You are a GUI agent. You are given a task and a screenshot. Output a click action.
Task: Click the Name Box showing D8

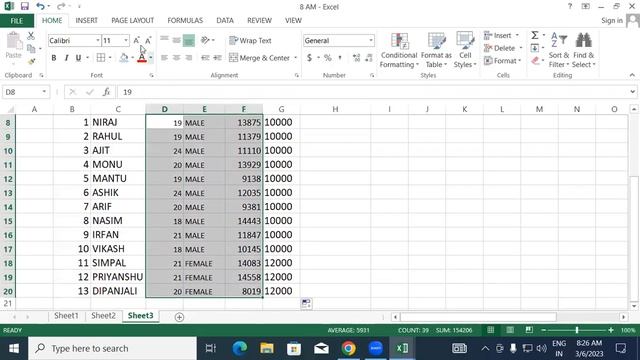point(26,92)
